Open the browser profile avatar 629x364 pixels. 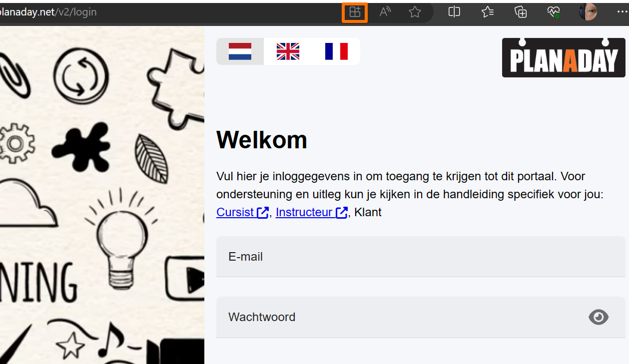[x=588, y=12]
